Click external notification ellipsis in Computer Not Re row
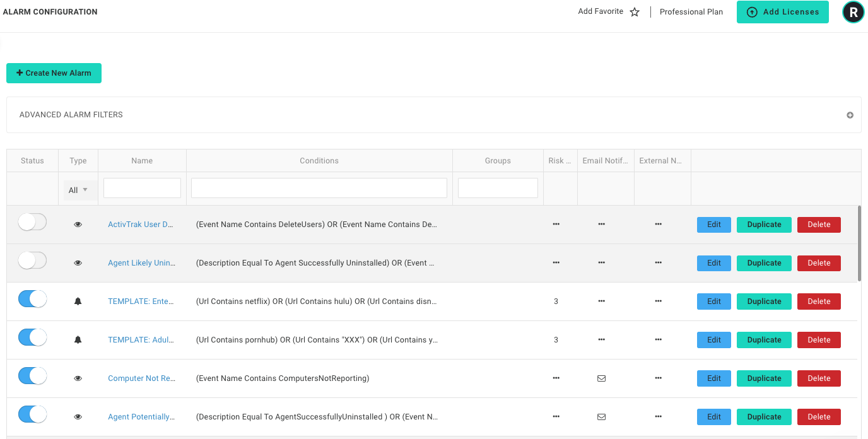This screenshot has height=439, width=868. 658,378
